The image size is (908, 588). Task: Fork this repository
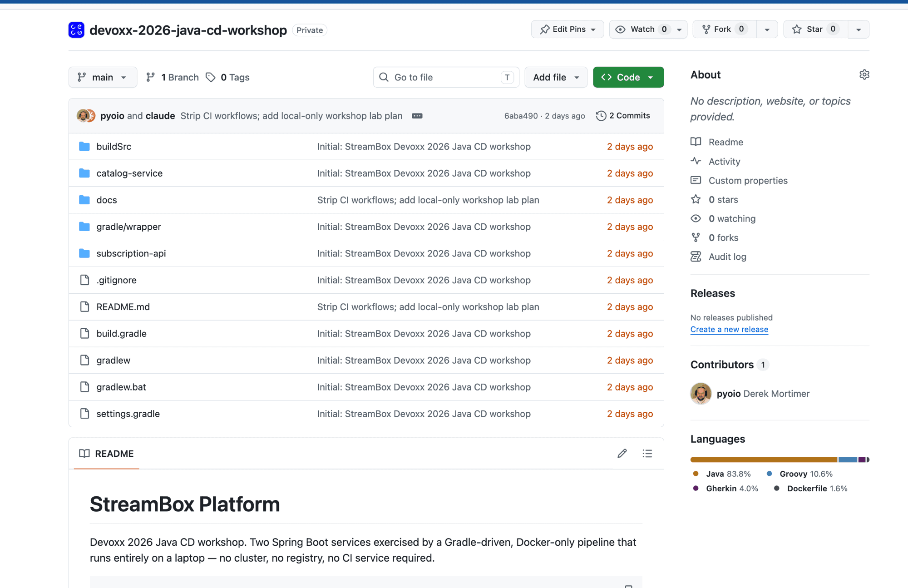(725, 29)
